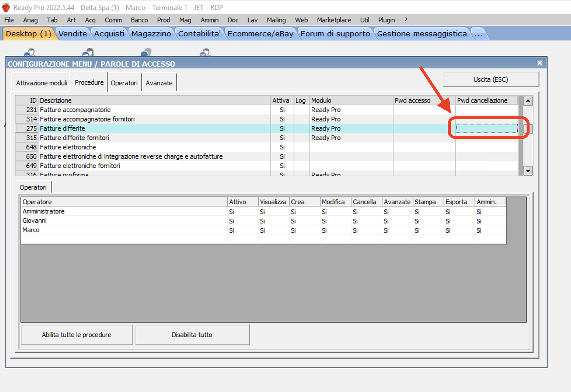Viewport: 571px width, 392px height.
Task: Select operator Marco row
Action: [x=264, y=230]
